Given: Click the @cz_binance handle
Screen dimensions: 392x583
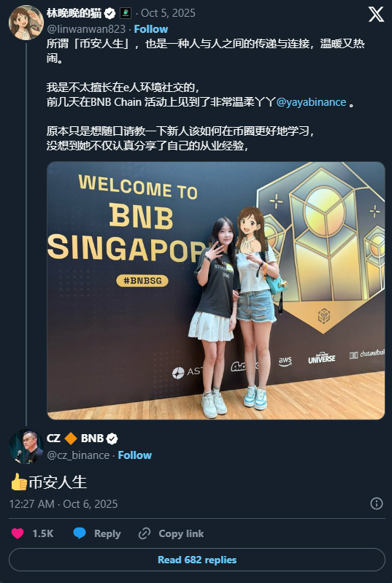Looking at the screenshot, I should click(x=78, y=455).
